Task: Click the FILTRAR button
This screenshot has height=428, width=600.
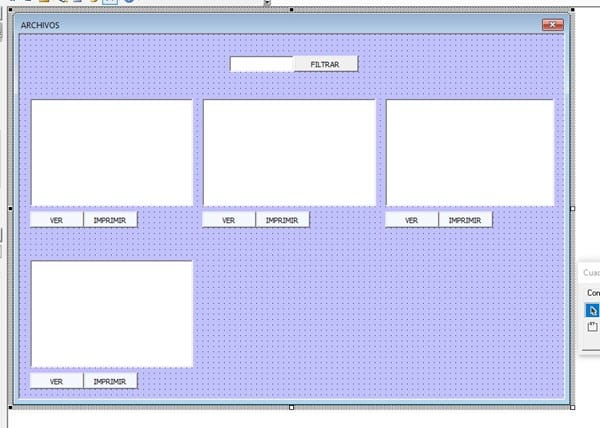Action: point(325,64)
